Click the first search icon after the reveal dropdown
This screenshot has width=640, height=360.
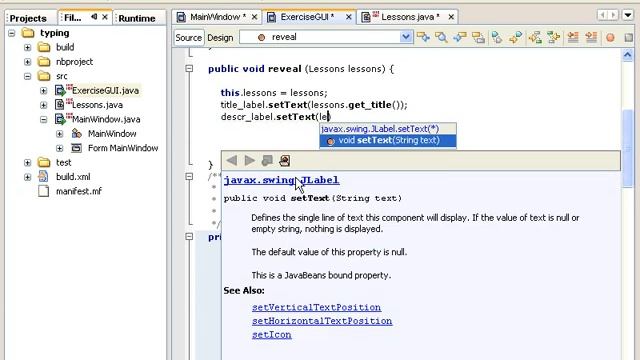pyautogui.click(x=423, y=37)
